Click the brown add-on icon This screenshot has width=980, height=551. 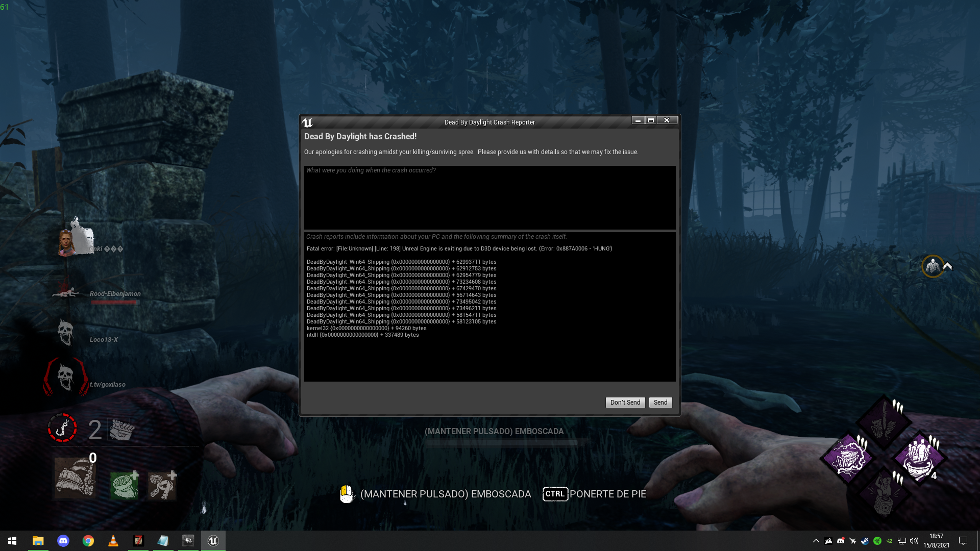pos(162,485)
